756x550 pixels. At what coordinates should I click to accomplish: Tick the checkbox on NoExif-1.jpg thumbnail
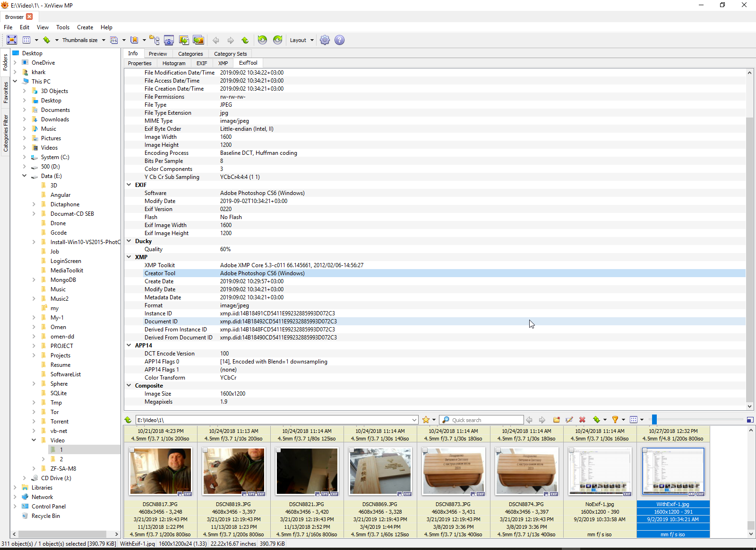pos(572,450)
